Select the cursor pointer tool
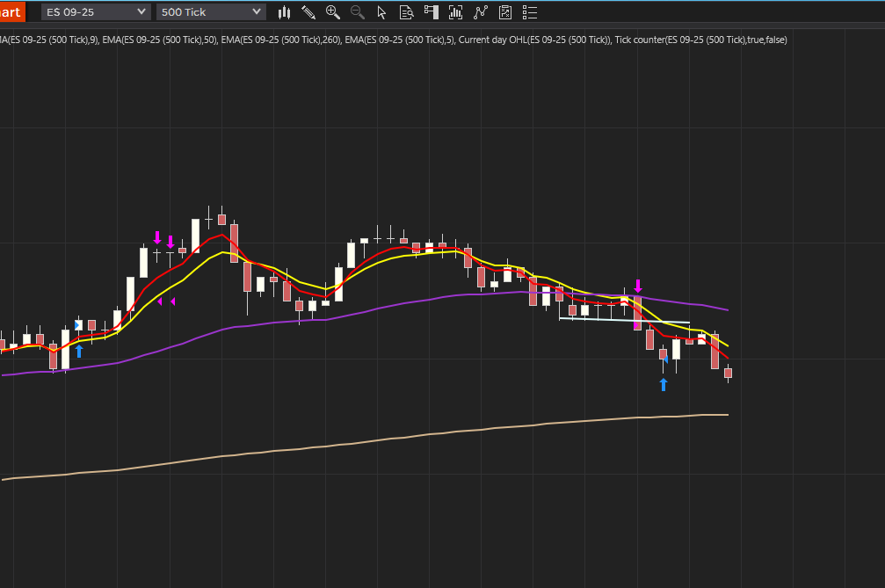Viewport: 885px width, 588px height. point(381,12)
